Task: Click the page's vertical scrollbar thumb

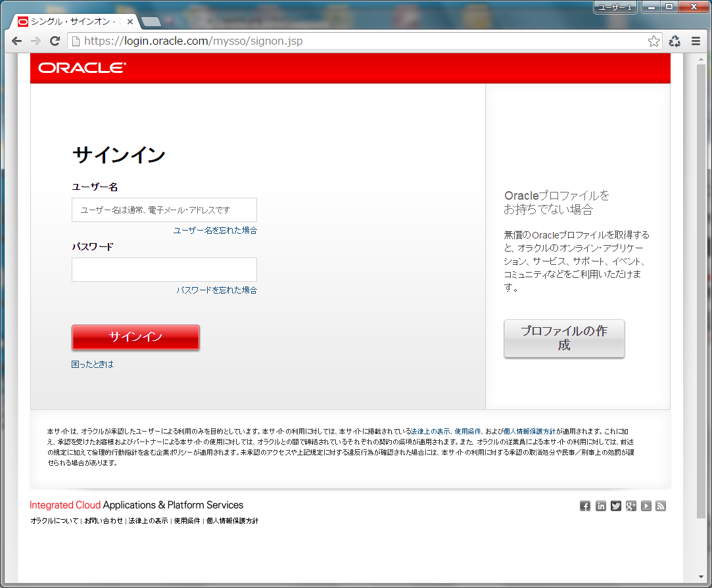Action: 701,290
